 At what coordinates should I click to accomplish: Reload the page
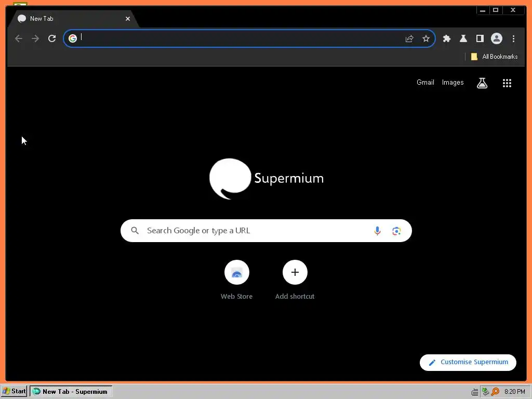52,38
